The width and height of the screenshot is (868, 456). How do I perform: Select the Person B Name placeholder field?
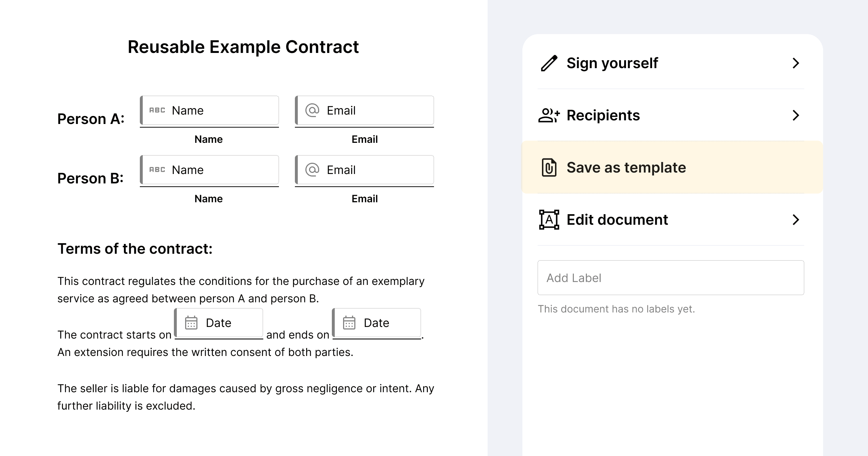[209, 170]
